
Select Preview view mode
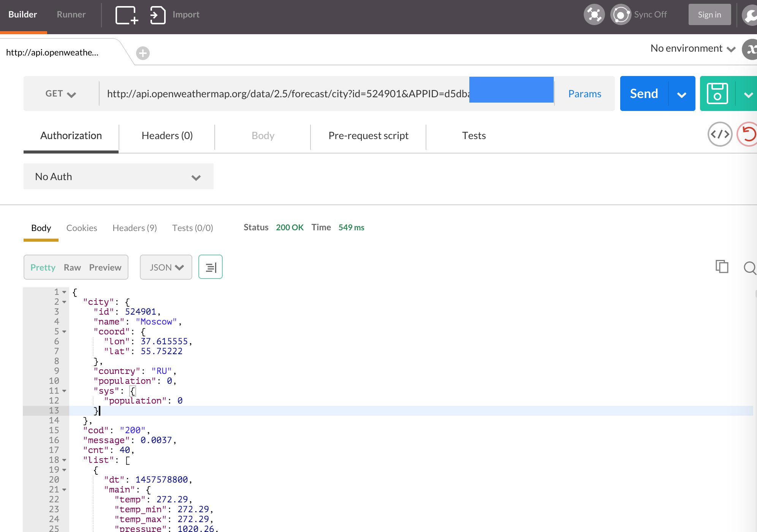(x=105, y=268)
